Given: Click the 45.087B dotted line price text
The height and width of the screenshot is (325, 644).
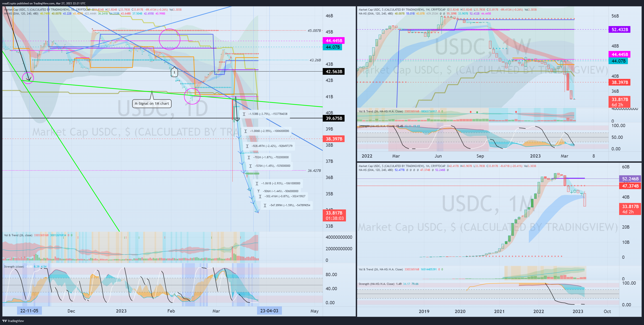Looking at the screenshot, I should click(314, 30).
